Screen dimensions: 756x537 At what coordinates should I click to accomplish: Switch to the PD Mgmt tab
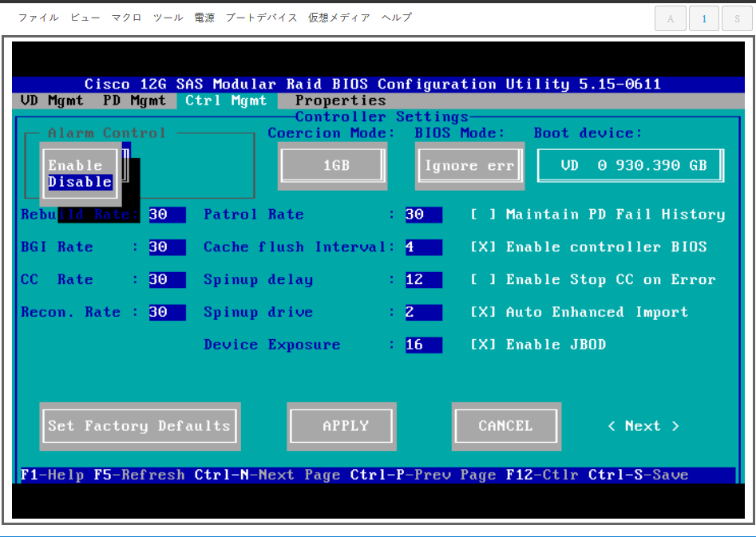pyautogui.click(x=134, y=101)
